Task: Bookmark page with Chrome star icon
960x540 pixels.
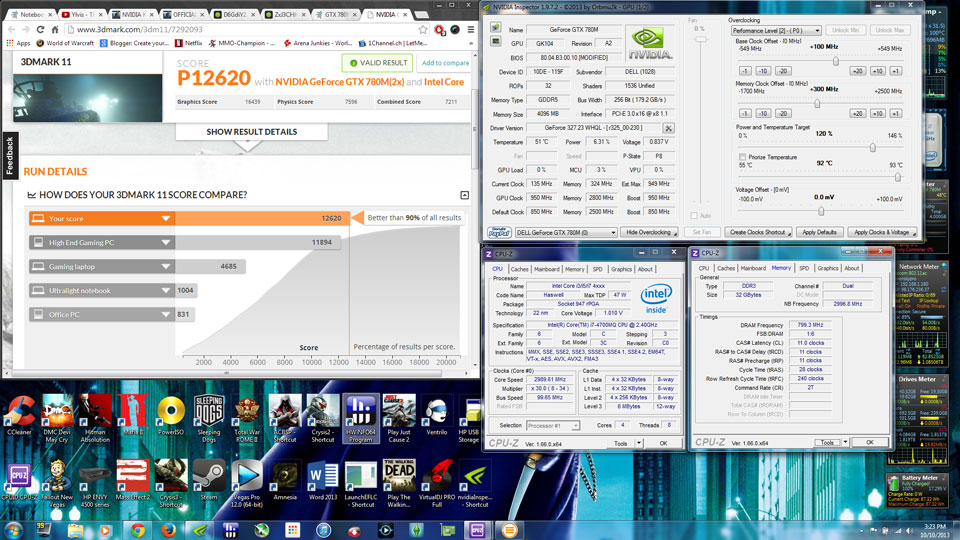Action: tap(422, 29)
